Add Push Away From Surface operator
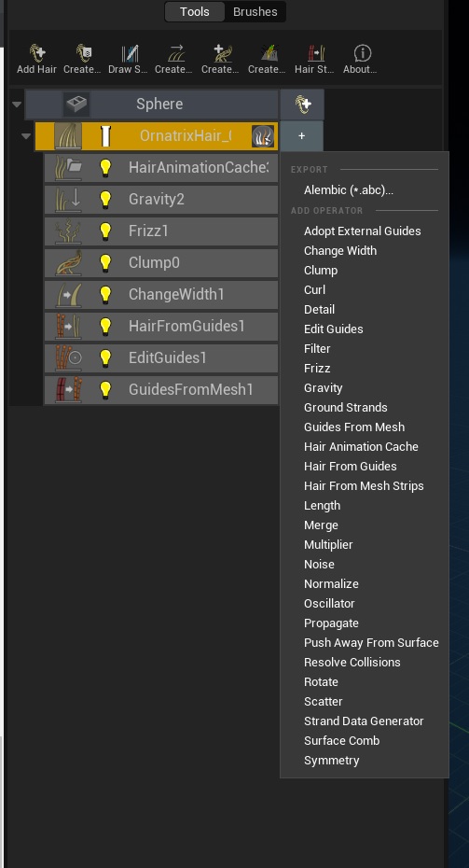469x868 pixels. tap(371, 643)
